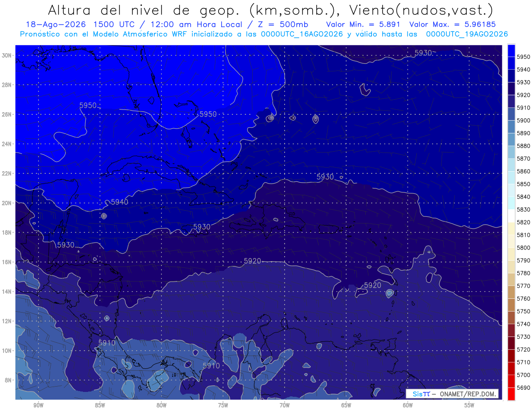Click the 75W longitude axis label

tap(223, 405)
